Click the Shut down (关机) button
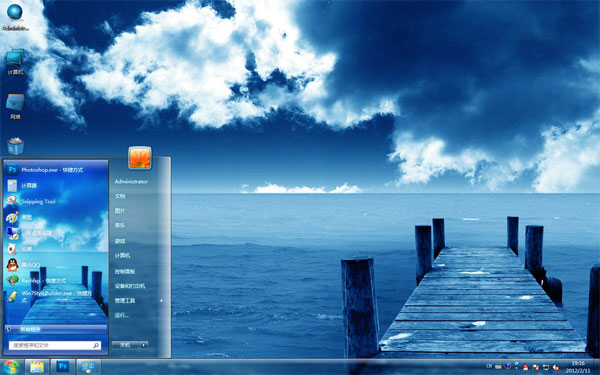The height and width of the screenshot is (375, 600). pyautogui.click(x=125, y=345)
